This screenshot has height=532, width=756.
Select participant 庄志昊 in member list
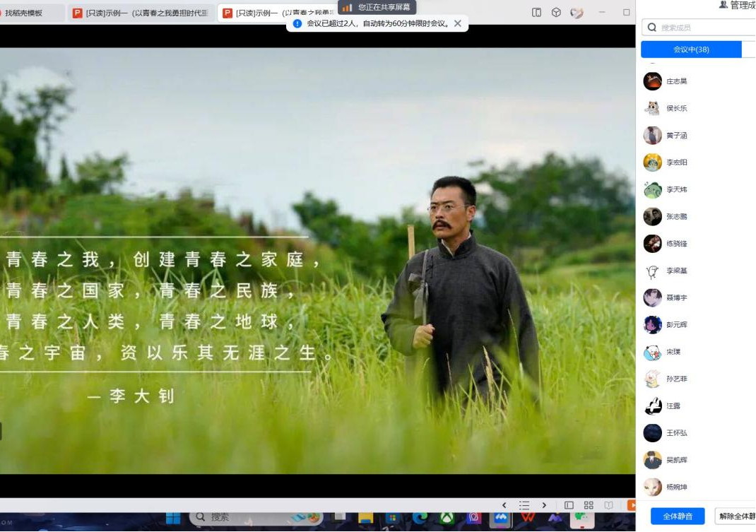[x=676, y=81]
